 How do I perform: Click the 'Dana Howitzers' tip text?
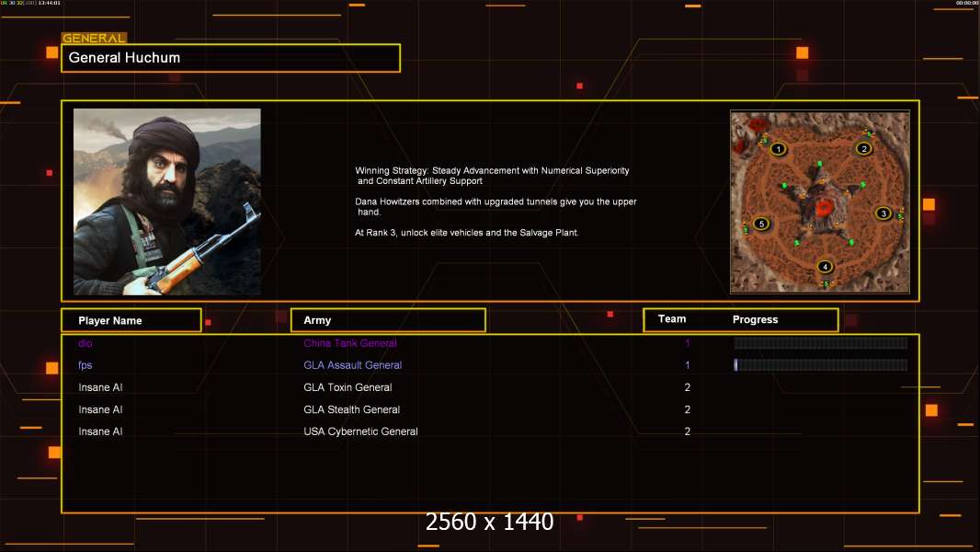click(x=496, y=207)
